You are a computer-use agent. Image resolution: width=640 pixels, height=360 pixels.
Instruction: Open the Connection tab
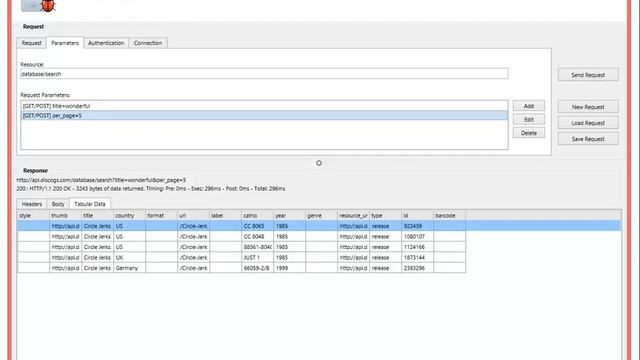(148, 43)
